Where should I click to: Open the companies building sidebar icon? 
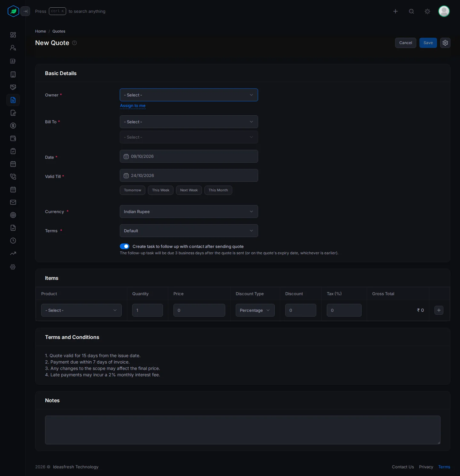pos(13,74)
